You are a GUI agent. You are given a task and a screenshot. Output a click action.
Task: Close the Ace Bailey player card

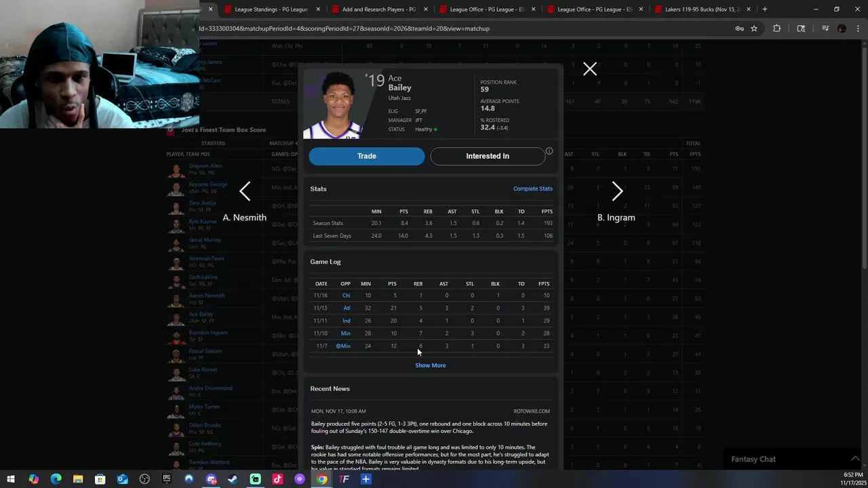tap(590, 68)
